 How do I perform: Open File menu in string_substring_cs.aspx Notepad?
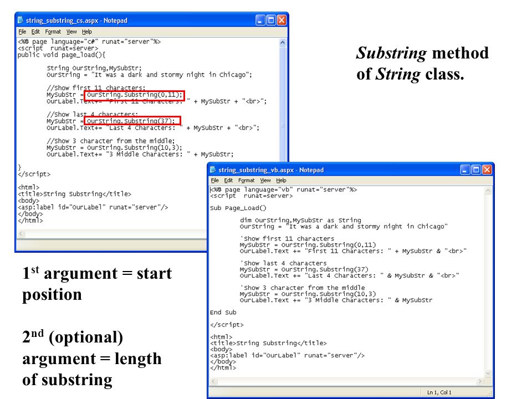[22, 32]
